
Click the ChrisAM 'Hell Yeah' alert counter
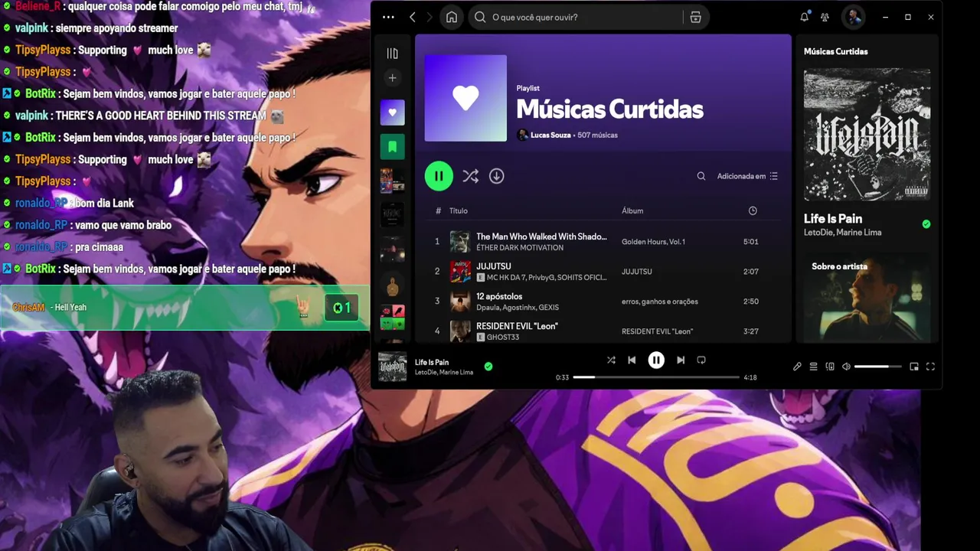(x=341, y=308)
